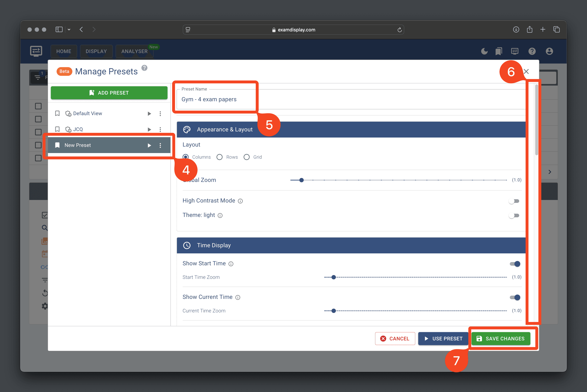The image size is (587, 392).
Task: Click info icon next to High Contrast Mode
Action: pos(240,201)
